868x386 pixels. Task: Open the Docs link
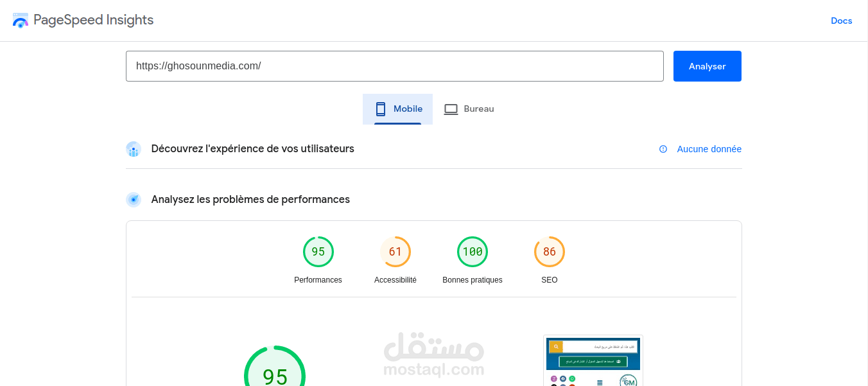coord(841,21)
